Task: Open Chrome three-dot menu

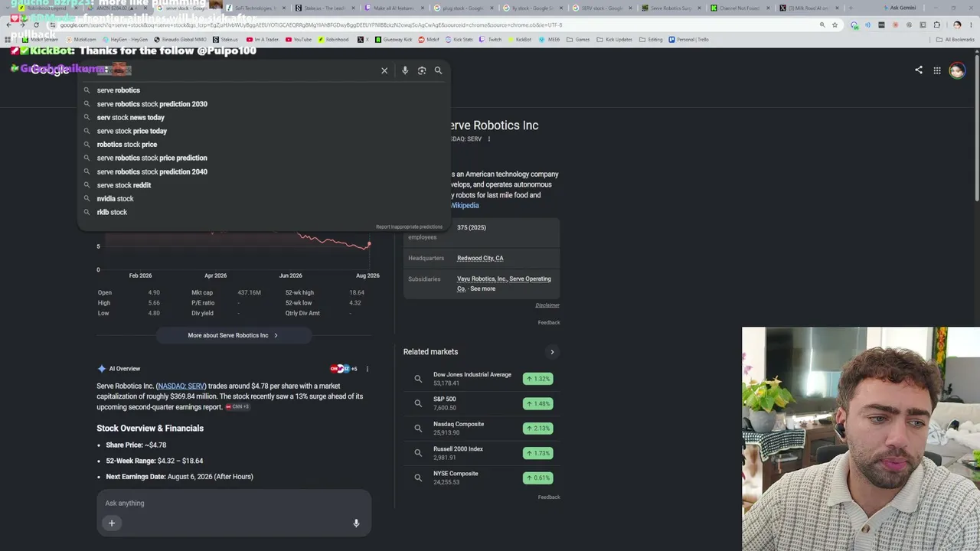Action: click(971, 24)
